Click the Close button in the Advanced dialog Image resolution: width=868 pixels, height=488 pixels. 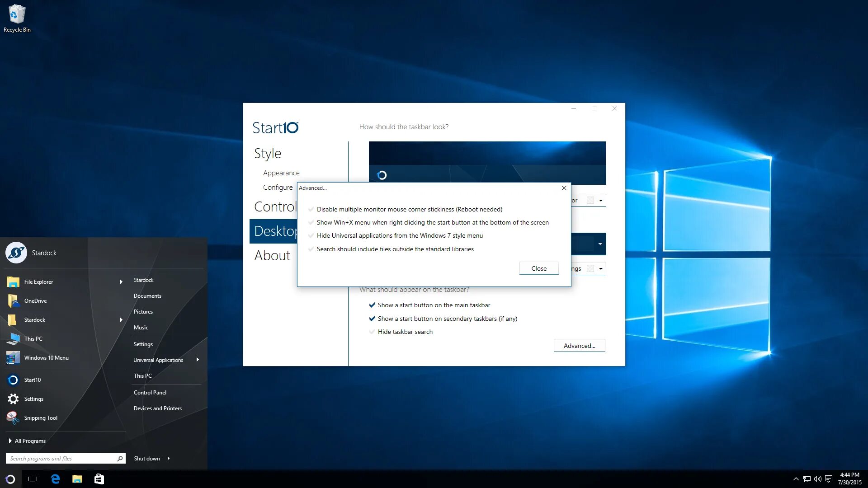click(538, 268)
